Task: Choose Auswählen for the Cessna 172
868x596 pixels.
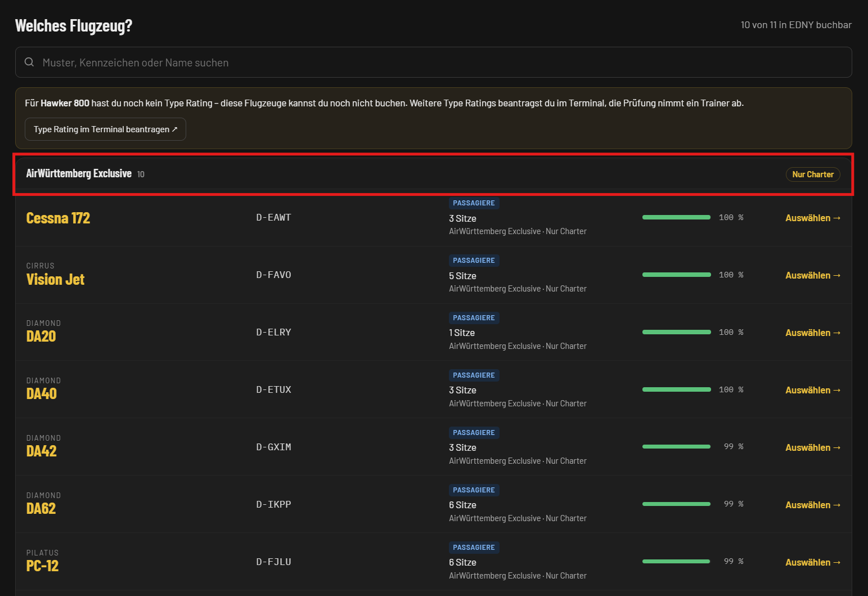Action: (813, 218)
